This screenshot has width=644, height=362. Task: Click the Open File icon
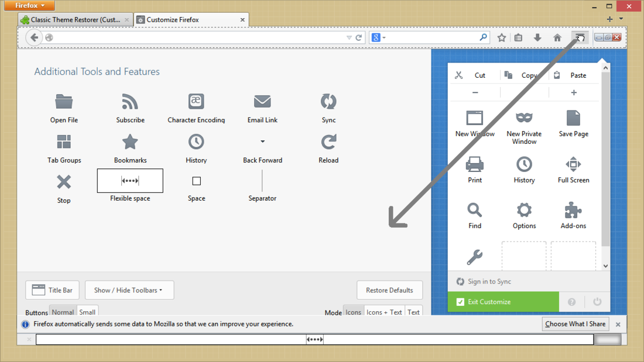coord(64,102)
